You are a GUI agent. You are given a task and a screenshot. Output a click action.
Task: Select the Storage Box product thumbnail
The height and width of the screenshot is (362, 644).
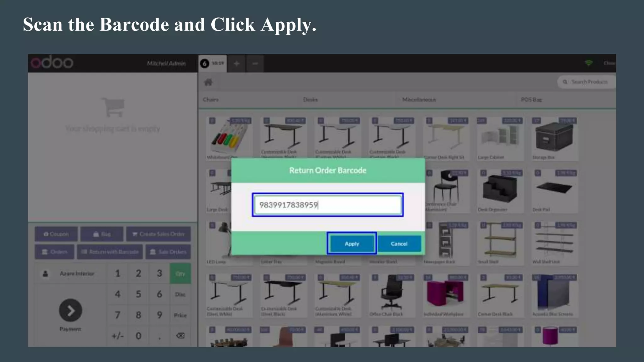(x=554, y=139)
